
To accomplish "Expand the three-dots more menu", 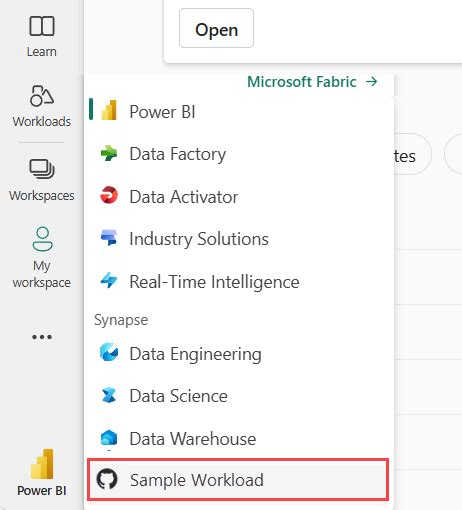I will pyautogui.click(x=42, y=337).
